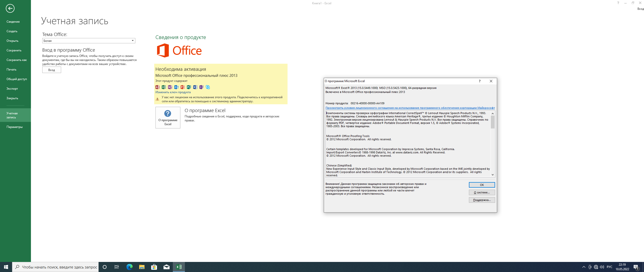Click the Access product icon
Viewport: 644px width, 272px height.
point(157,87)
